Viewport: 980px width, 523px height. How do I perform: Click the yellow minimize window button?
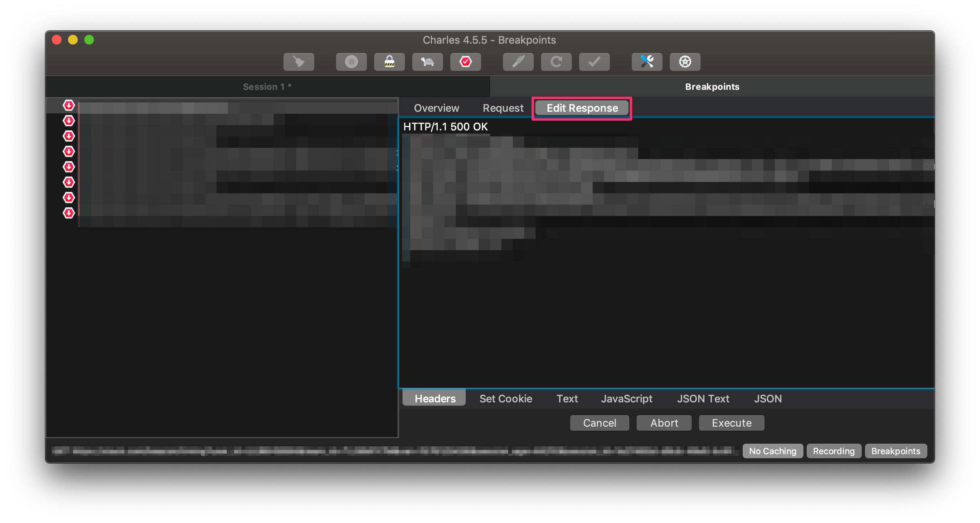click(x=73, y=40)
